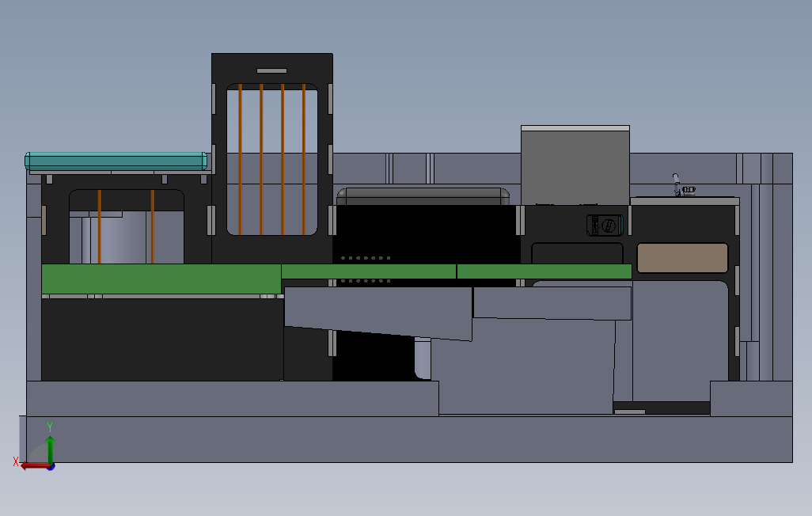
Task: Select the large gray box above the black housing
Action: pos(575,165)
